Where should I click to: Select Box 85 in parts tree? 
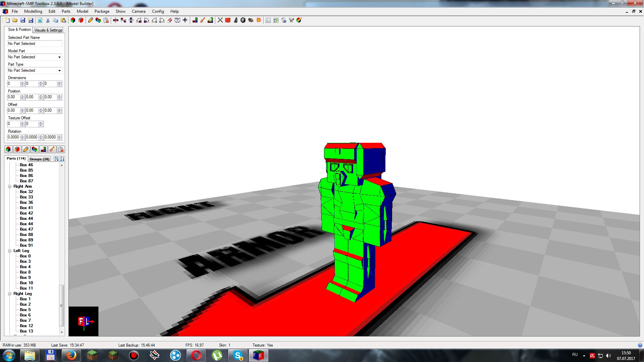click(x=26, y=170)
